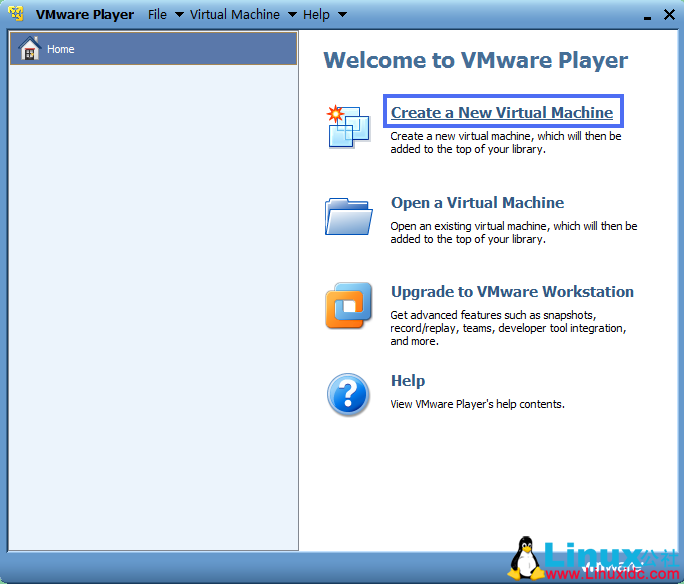Viewport: 684px width, 584px height.
Task: Close the VMware Player window
Action: point(669,14)
